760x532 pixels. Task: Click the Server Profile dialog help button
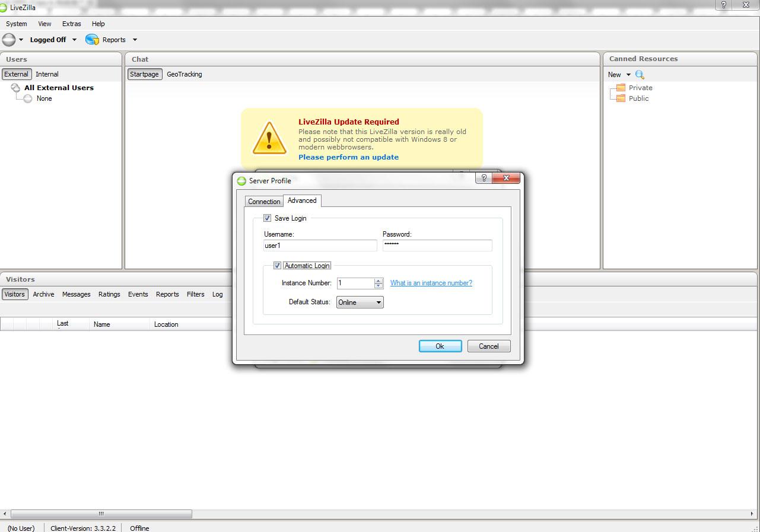click(x=484, y=178)
